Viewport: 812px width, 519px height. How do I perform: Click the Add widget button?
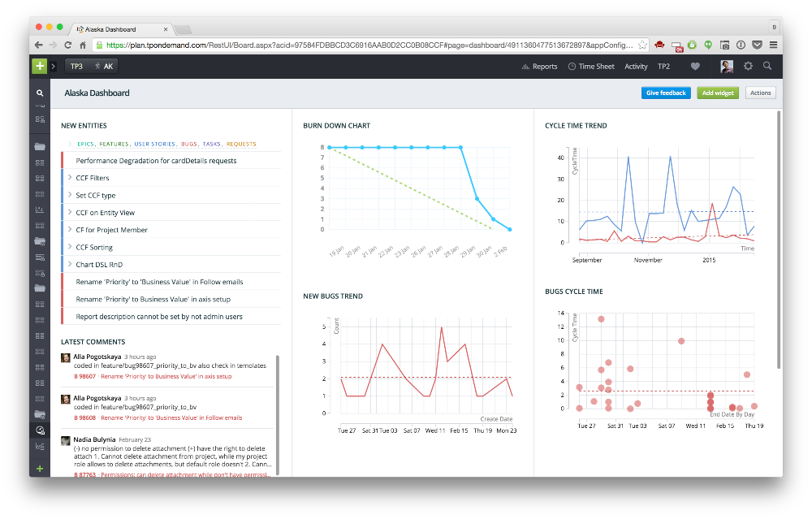pos(718,93)
